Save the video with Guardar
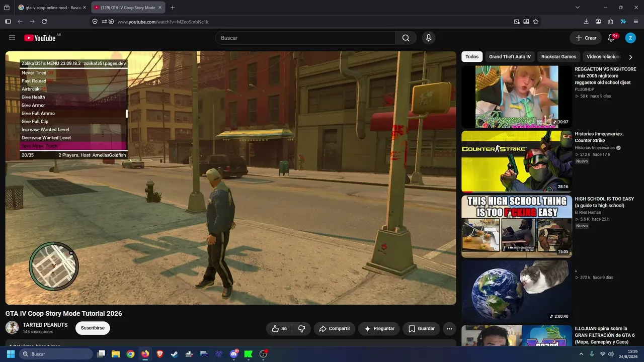The image size is (644, 362). [421, 328]
